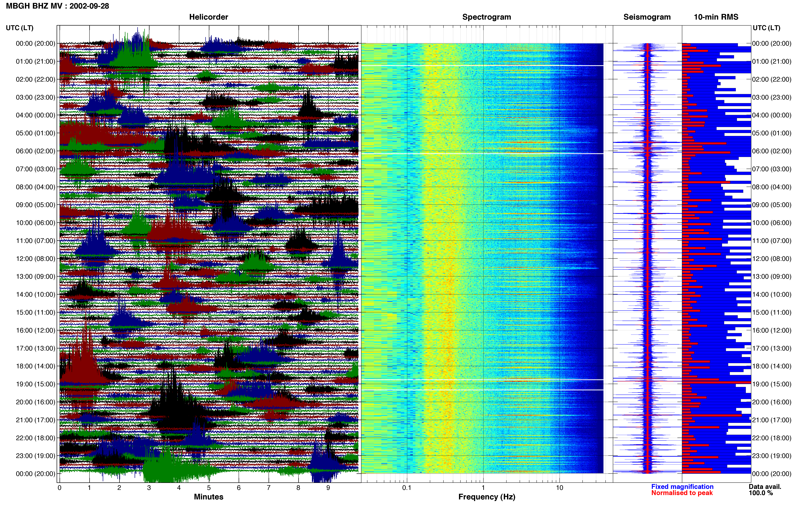Click left axis label '11:00 (07:00)'
812x508 pixels.
coord(36,240)
